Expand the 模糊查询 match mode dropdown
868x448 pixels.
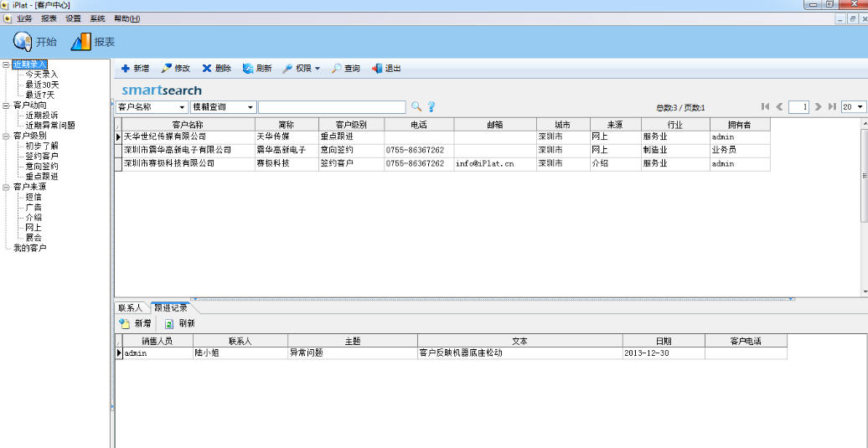tap(250, 107)
